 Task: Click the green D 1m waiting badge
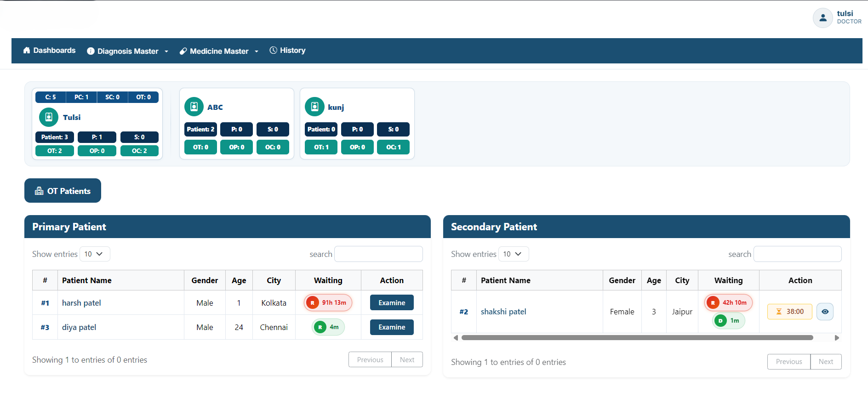pos(728,320)
